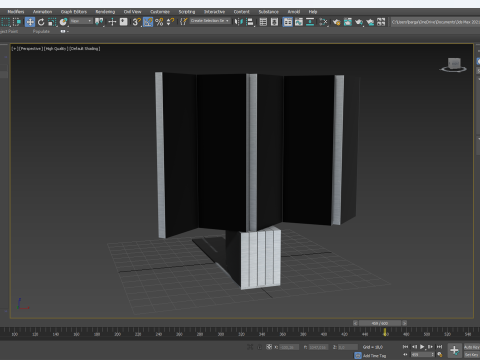Viewport: 480px width, 360px height.
Task: Open the Material Editor icon
Action: pos(323,22)
